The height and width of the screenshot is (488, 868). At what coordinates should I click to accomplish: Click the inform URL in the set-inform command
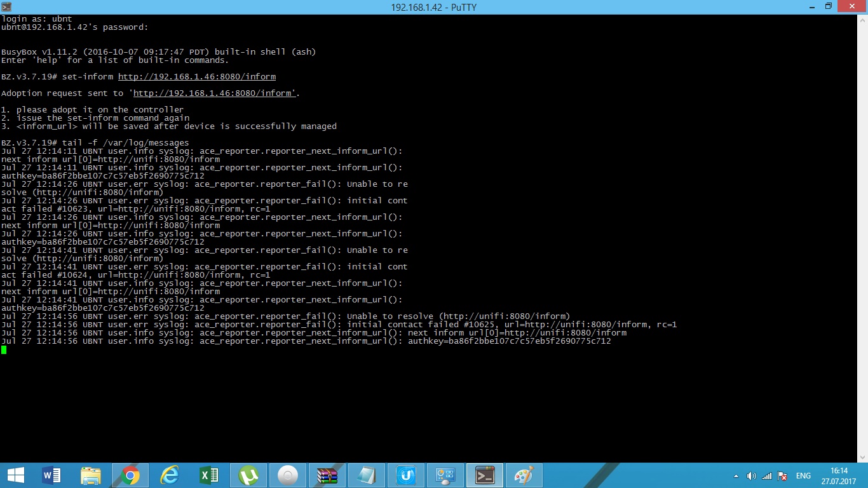tap(197, 77)
